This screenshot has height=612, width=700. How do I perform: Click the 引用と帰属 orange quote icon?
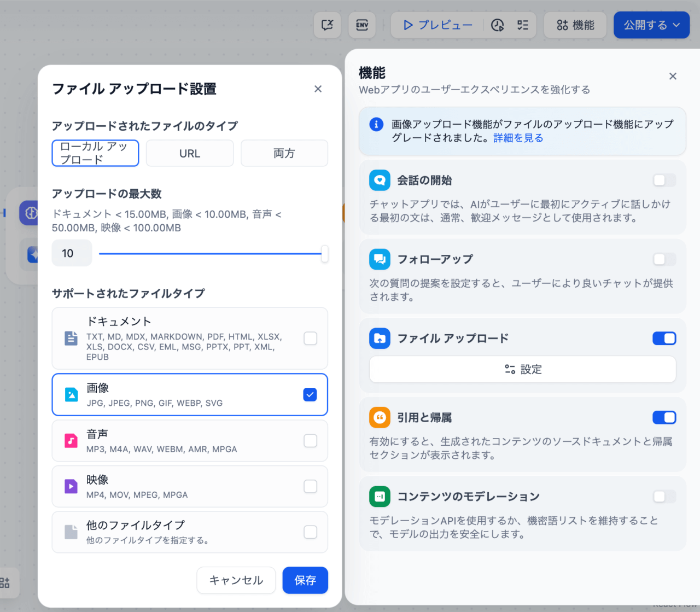(380, 418)
